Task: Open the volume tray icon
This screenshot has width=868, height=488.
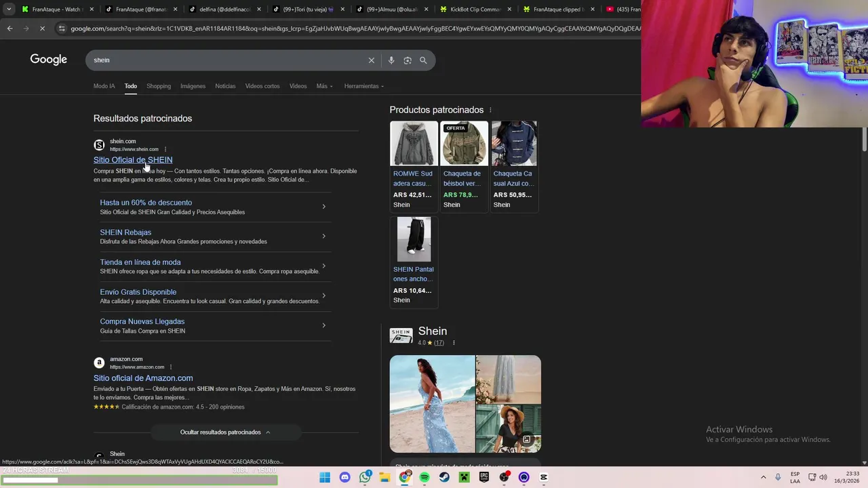Action: pyautogui.click(x=823, y=477)
